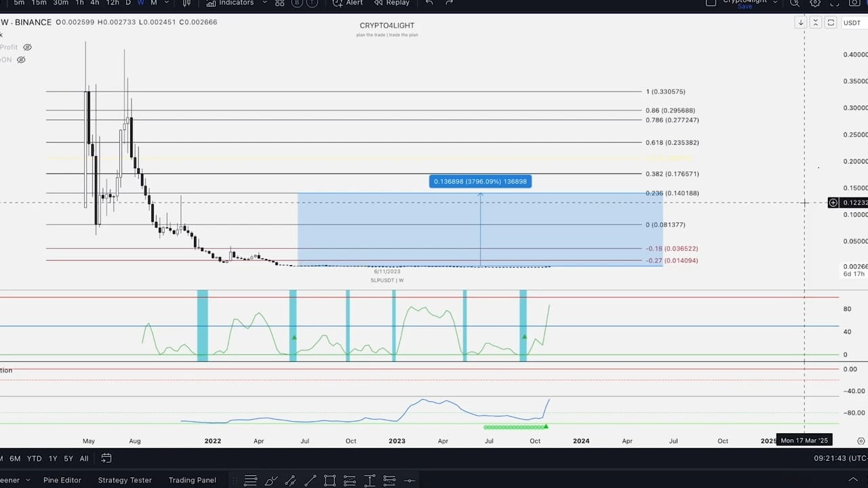Switch price currency to USDT

coord(852,22)
